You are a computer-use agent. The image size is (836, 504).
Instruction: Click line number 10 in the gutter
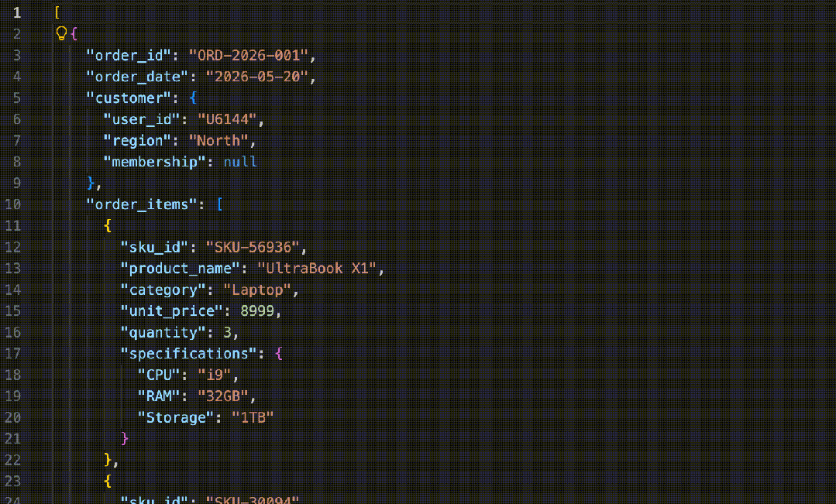point(13,204)
